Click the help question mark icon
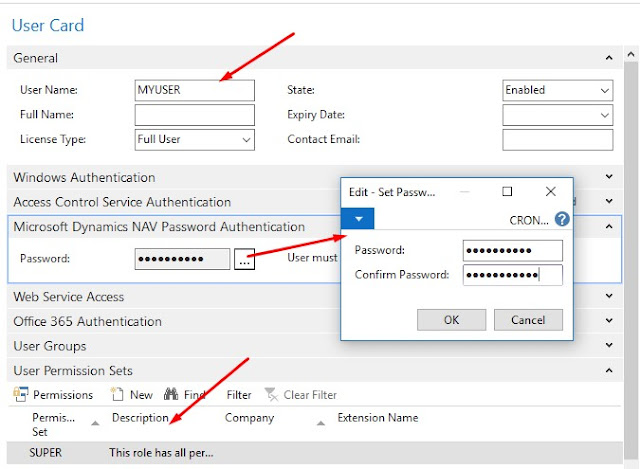640x469 pixels. 562,219
